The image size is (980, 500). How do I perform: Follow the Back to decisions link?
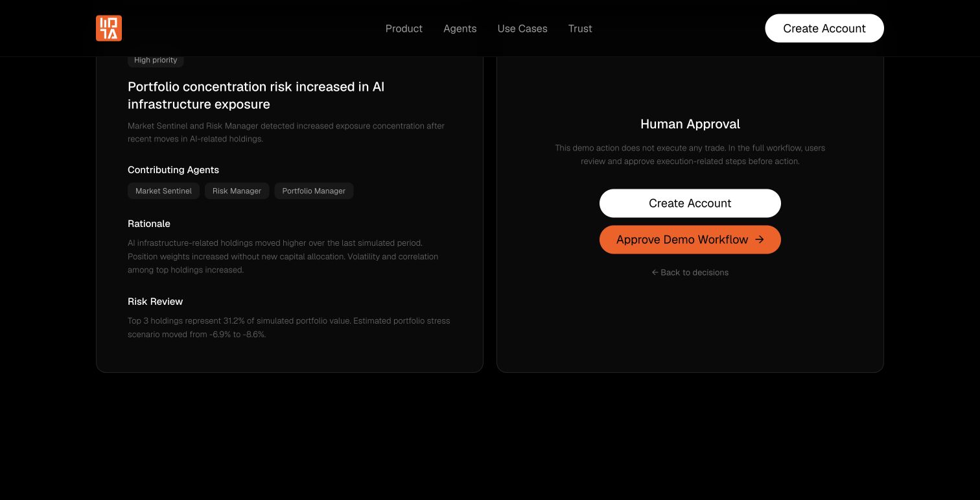(x=690, y=272)
